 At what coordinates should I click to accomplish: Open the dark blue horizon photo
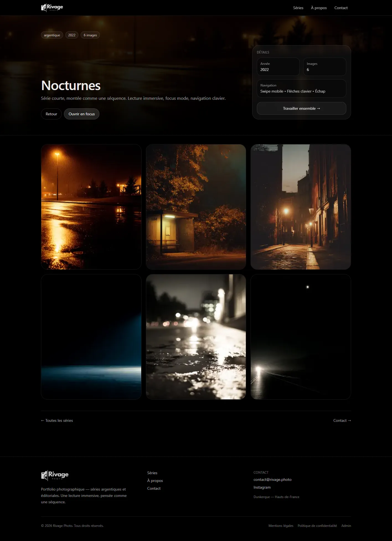91,337
